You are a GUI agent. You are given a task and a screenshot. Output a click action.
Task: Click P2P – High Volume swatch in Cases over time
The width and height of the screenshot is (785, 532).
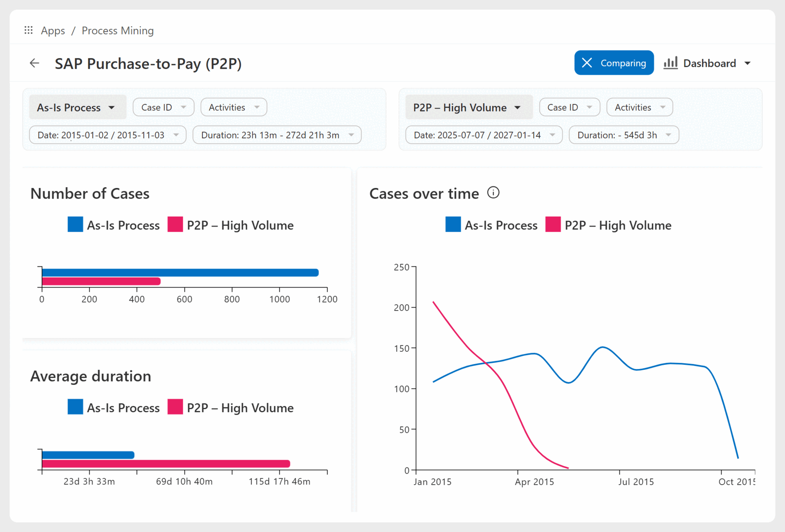point(553,225)
